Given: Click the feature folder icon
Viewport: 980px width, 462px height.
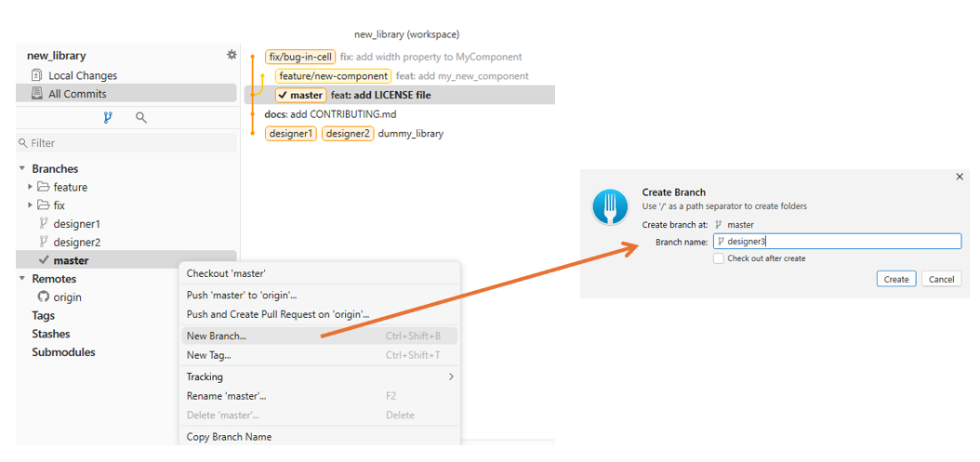Looking at the screenshot, I should point(43,187).
